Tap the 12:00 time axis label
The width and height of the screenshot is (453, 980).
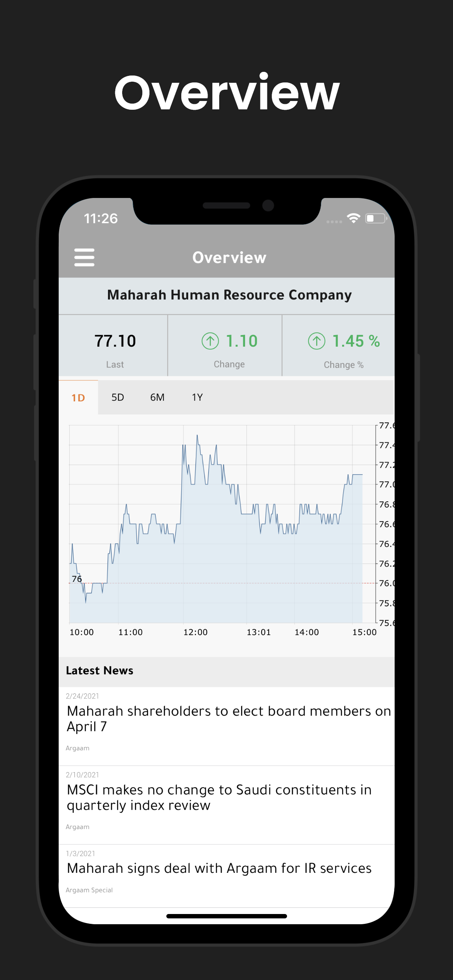[195, 632]
